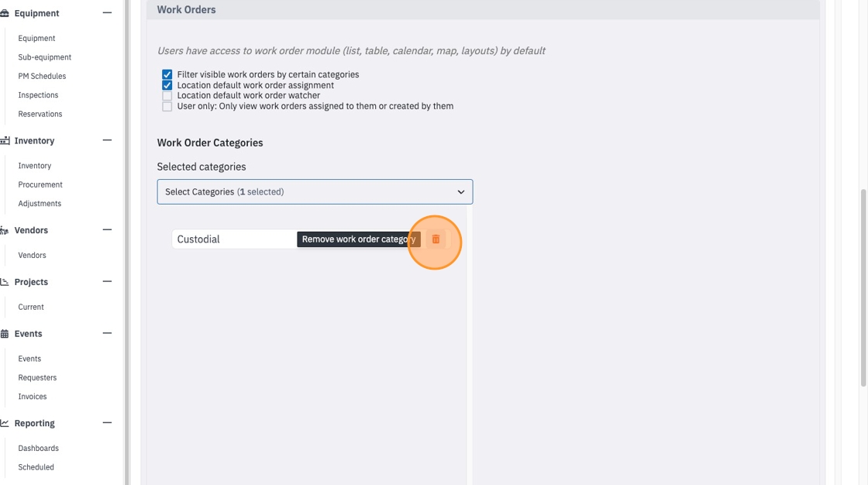868x485 pixels.
Task: Collapse the Events sidebar section
Action: coord(108,333)
